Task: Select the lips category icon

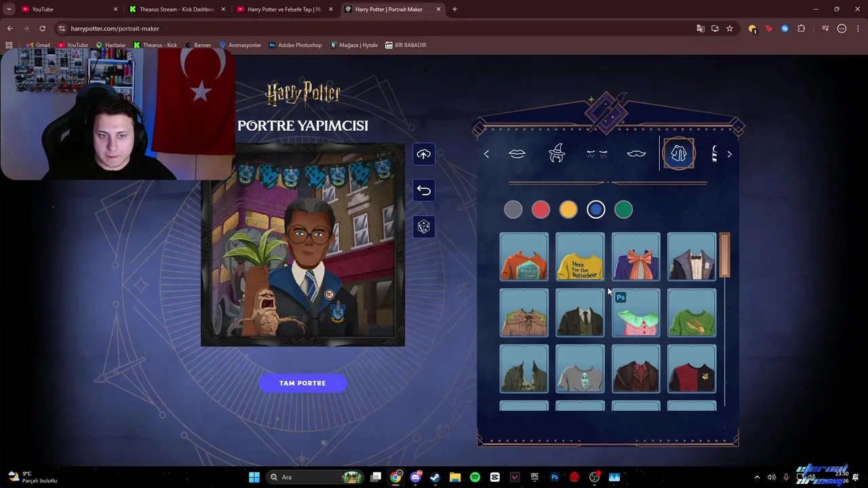Action: (517, 155)
